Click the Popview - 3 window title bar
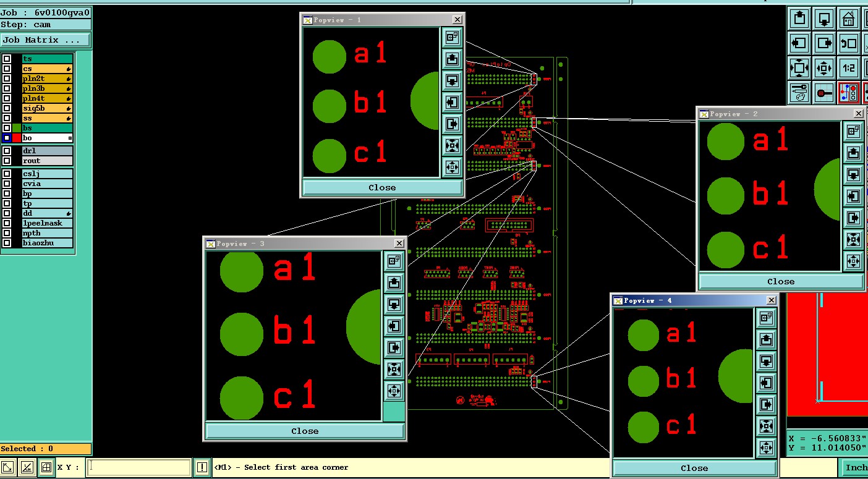Viewport: 868px width, 479px height. click(305, 244)
